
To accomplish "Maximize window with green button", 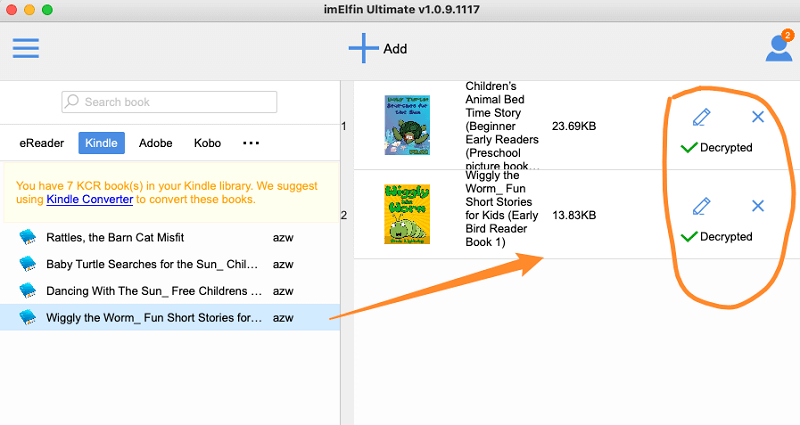I will click(47, 10).
